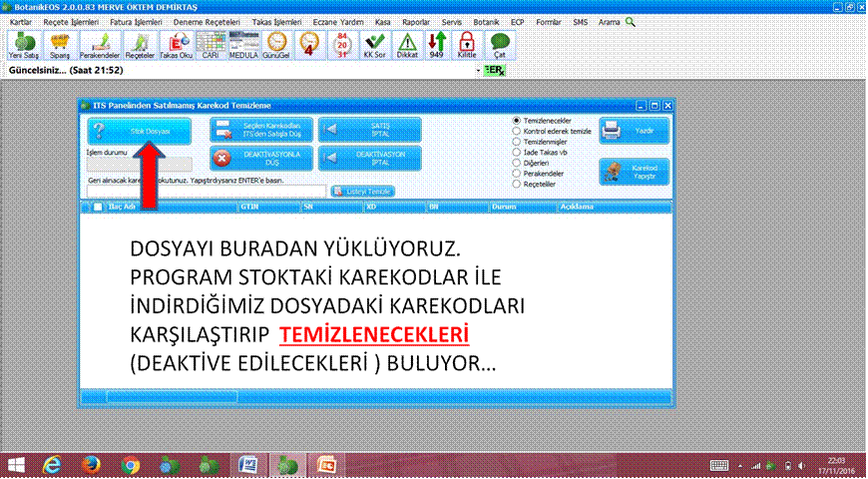868x479 pixels.
Task: Open the Dikkat warning triangle icon
Action: (407, 45)
